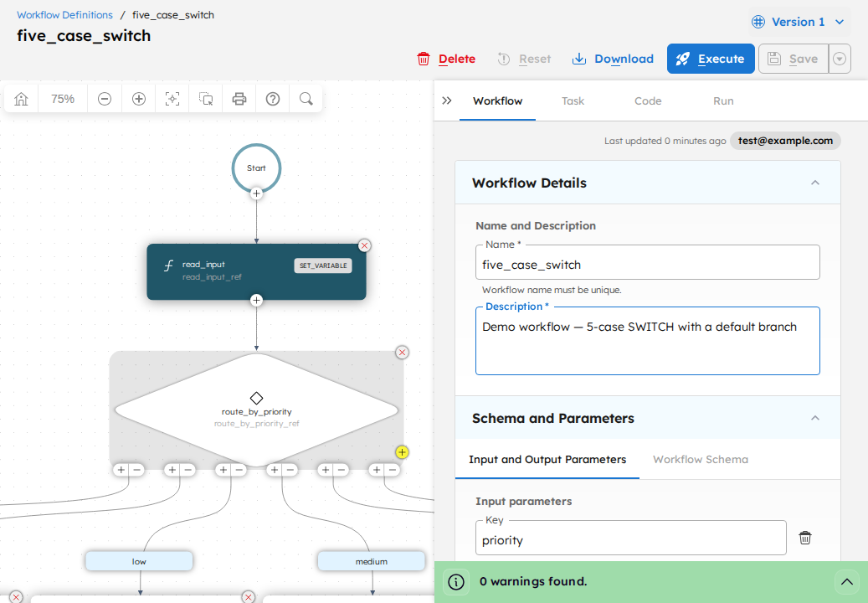Screen dimensions: 868x603
Task: Collapse side panel with double chevron icon
Action: click(447, 100)
